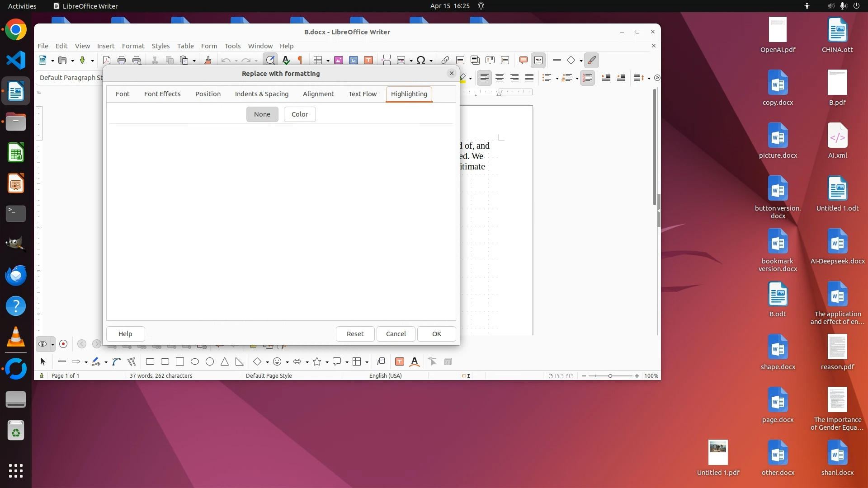The image size is (868, 488).
Task: Click the zoom slider in status bar
Action: [610, 376]
